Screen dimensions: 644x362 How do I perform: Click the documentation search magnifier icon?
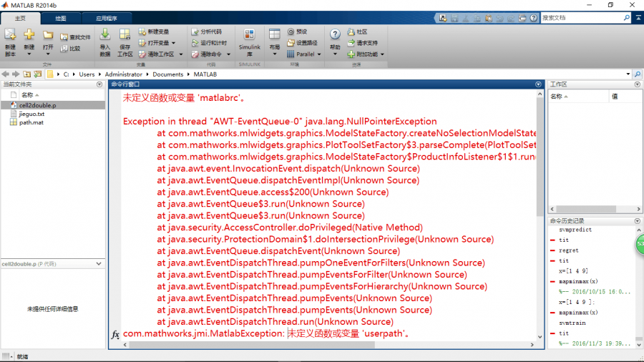[x=626, y=18]
